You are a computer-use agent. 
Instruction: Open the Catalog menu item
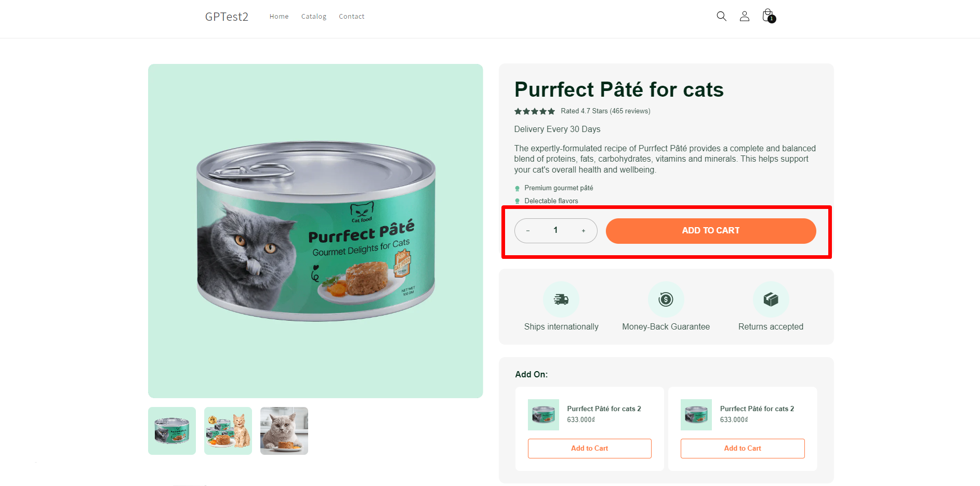tap(313, 16)
